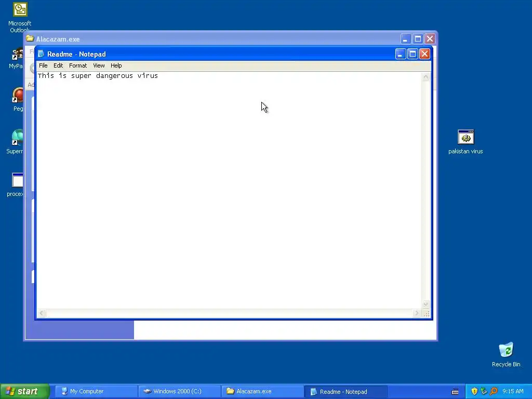Viewport: 532px width, 399px height.
Task: Maximize the Readme Notepad window
Action: click(x=413, y=54)
